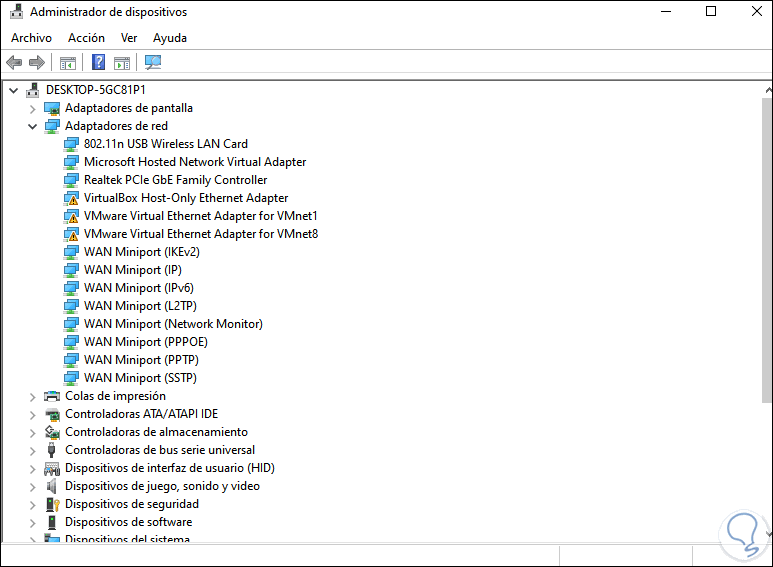Expand Controladoras de bus serie universal

coord(33,451)
